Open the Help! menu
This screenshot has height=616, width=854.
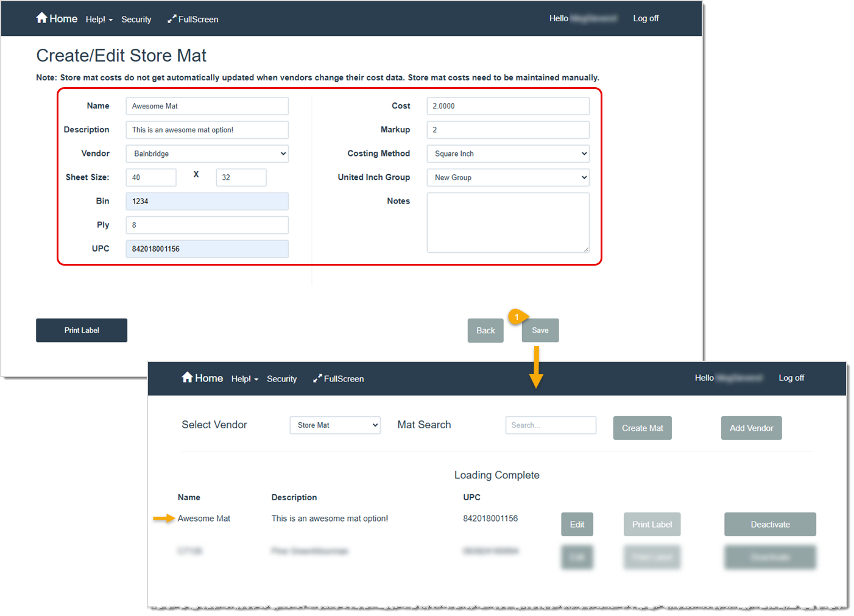[98, 19]
